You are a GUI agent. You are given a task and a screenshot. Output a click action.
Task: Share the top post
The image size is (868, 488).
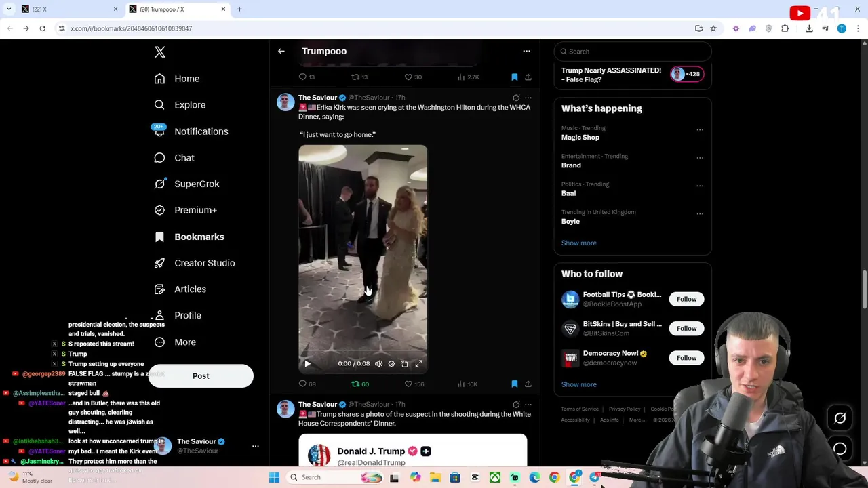528,77
